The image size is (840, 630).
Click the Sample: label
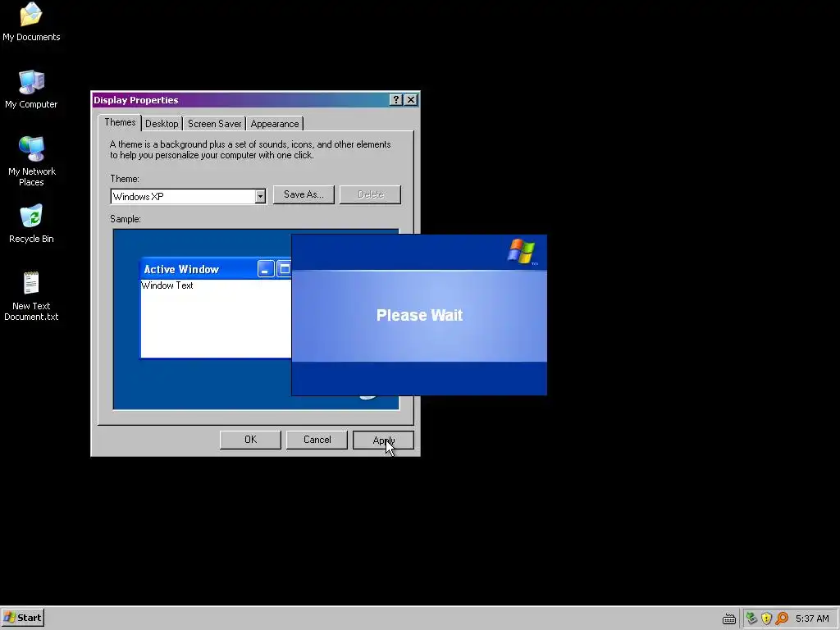click(x=126, y=219)
